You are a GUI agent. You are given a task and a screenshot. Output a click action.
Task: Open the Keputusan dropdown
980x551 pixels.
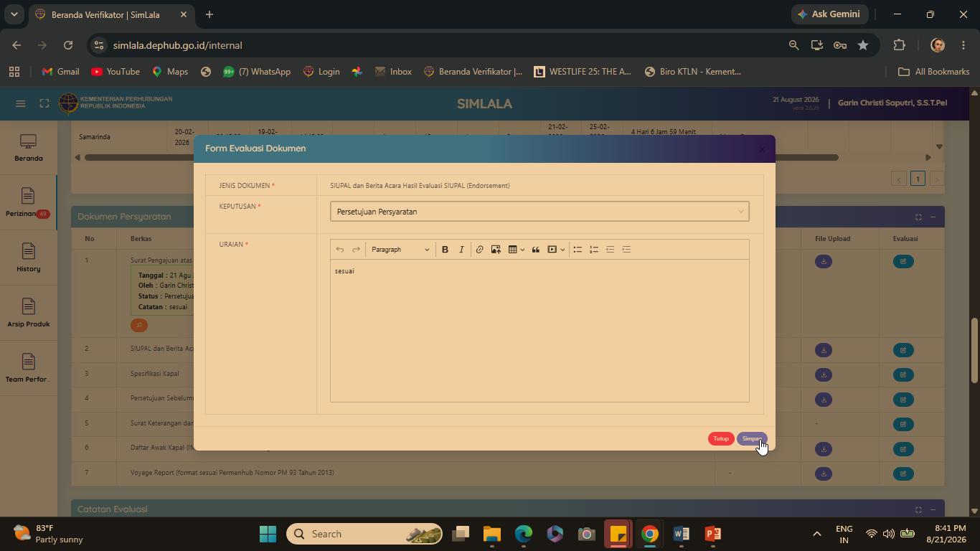point(540,212)
